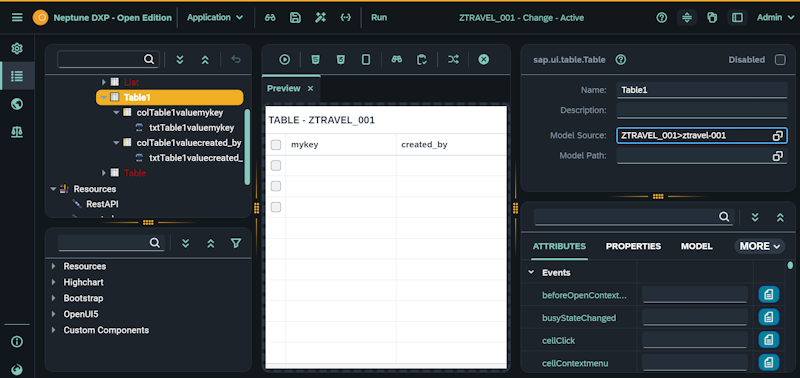This screenshot has width=800, height=378.
Task: Click the Name input field Table1
Action: click(702, 90)
